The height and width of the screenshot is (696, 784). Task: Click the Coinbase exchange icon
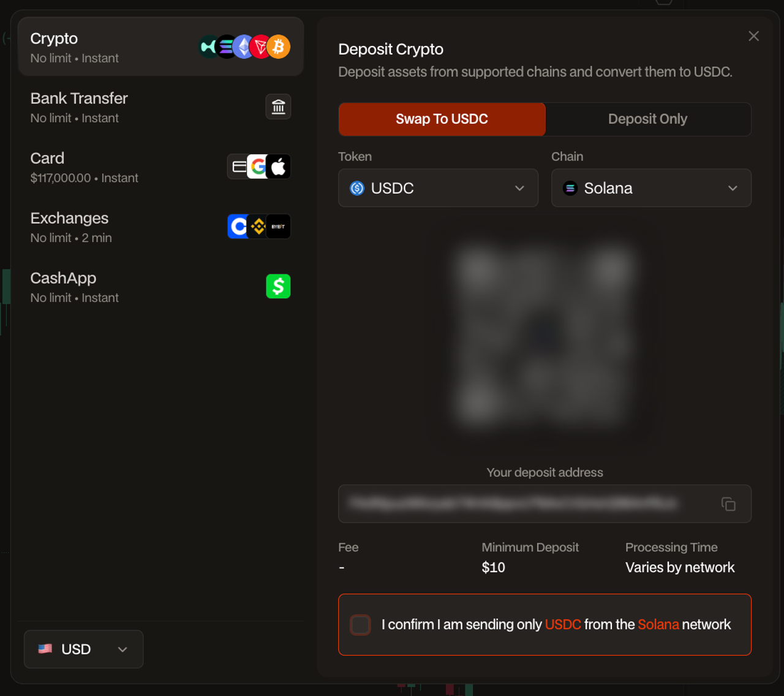(238, 227)
